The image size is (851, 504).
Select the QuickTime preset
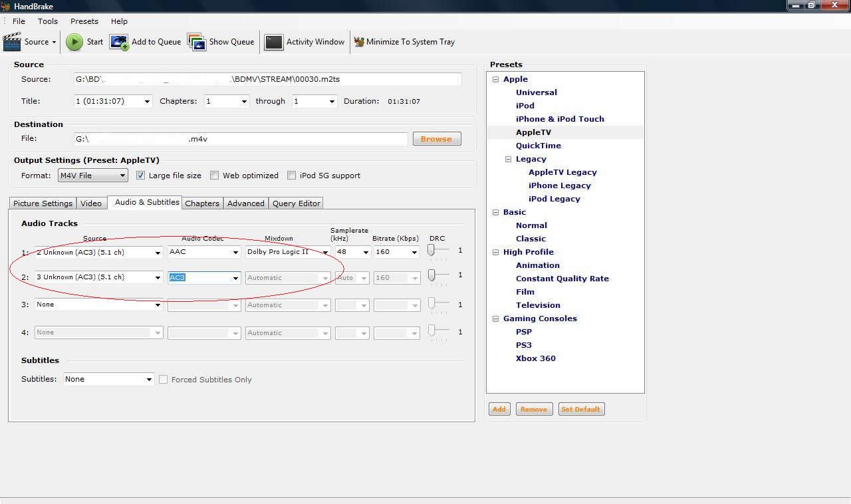pyautogui.click(x=539, y=146)
